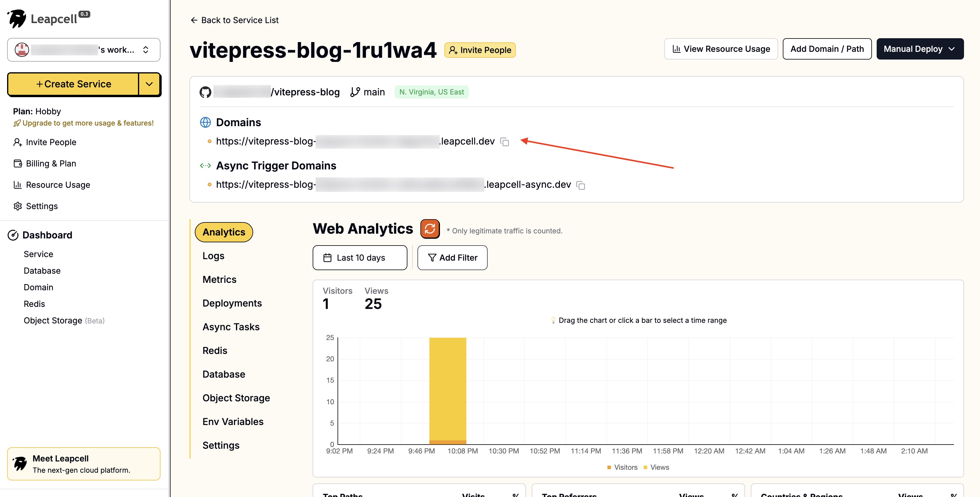Select the Env Variables tab

click(x=233, y=422)
